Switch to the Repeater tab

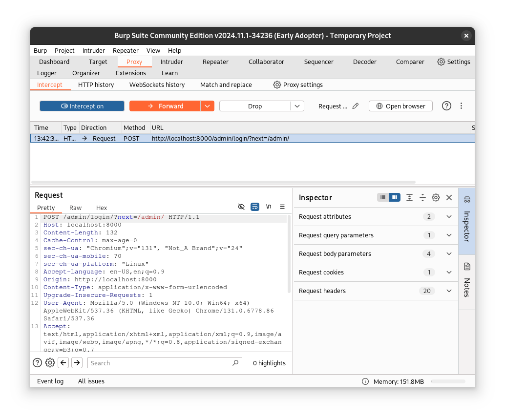215,62
